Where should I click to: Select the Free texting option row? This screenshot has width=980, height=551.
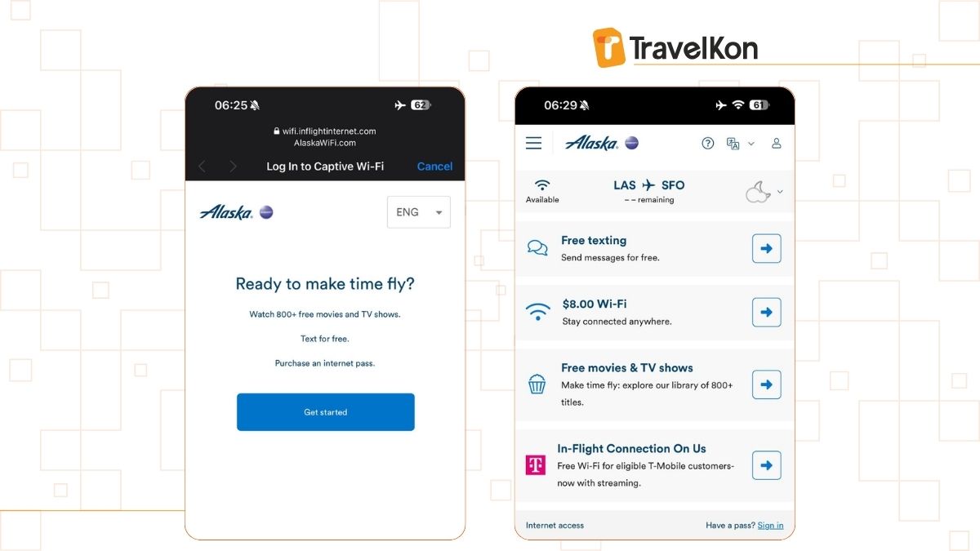click(x=654, y=248)
